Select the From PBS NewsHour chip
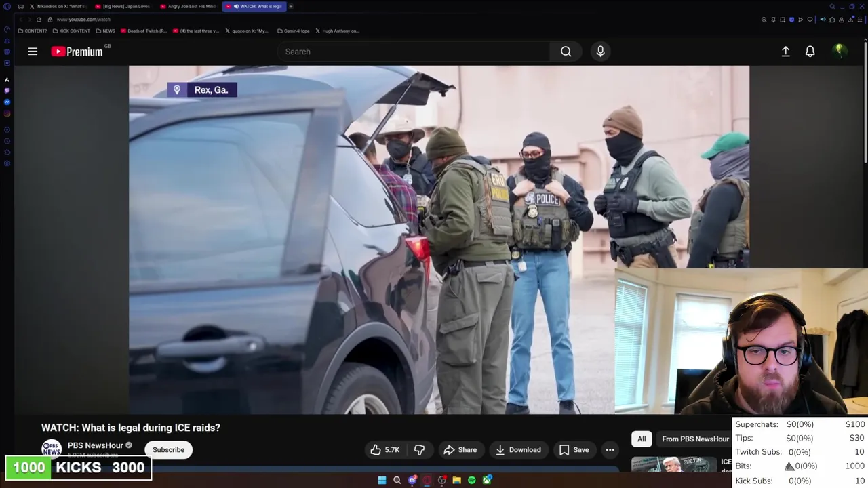 point(695,439)
